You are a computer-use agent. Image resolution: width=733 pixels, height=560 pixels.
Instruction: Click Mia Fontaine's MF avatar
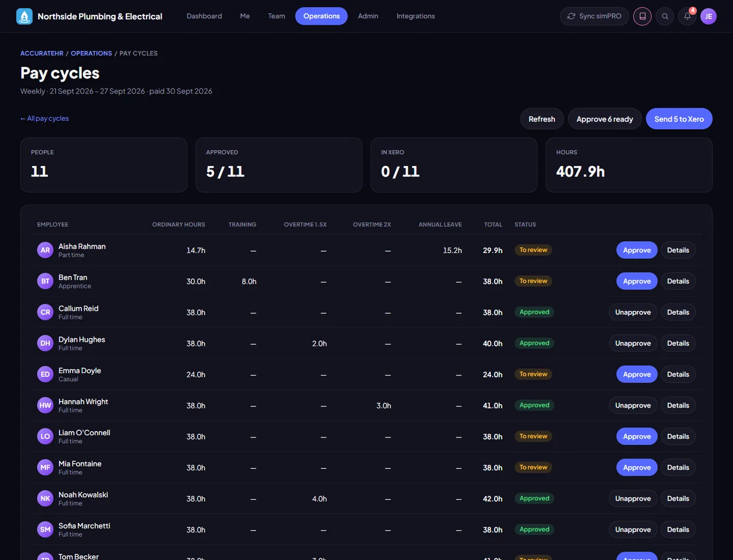[x=45, y=467]
